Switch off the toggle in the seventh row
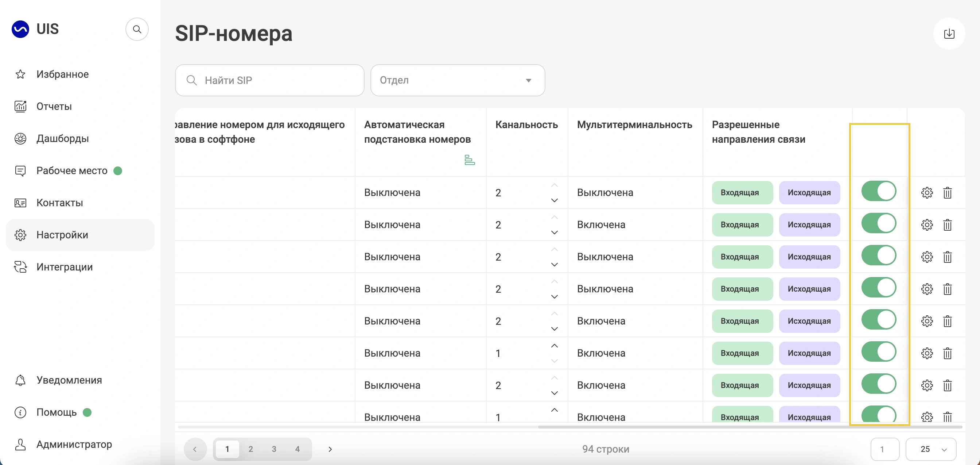The width and height of the screenshot is (980, 465). [x=878, y=384]
